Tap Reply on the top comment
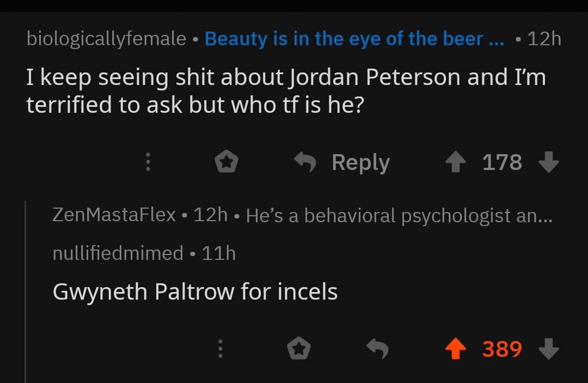 pos(360,161)
